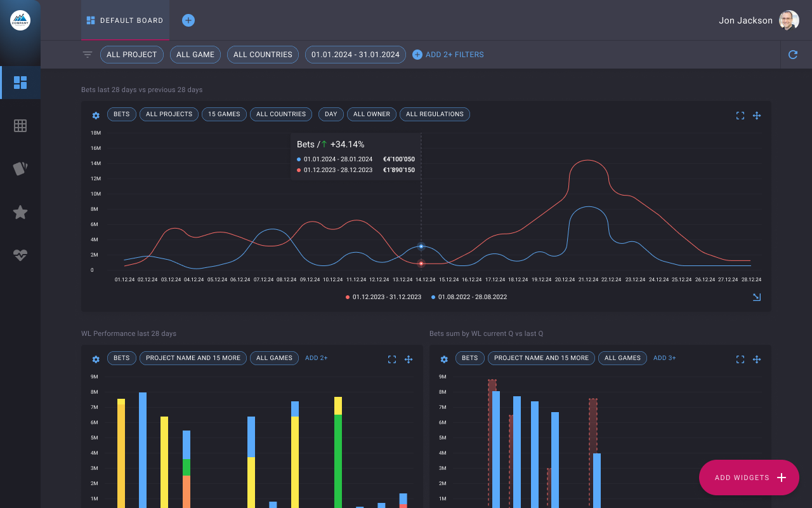Switch to the DEFAULT BOARD tab
Image resolution: width=812 pixels, height=508 pixels.
(x=125, y=20)
